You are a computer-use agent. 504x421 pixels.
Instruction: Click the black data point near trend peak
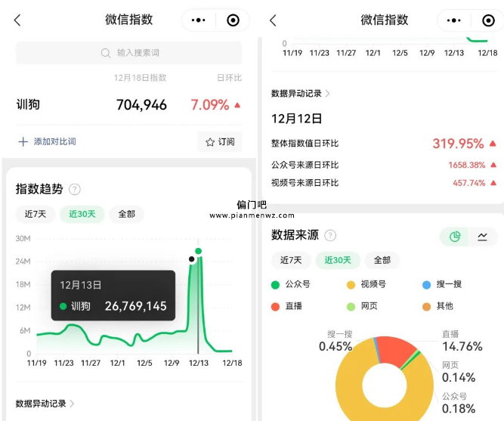tap(192, 259)
